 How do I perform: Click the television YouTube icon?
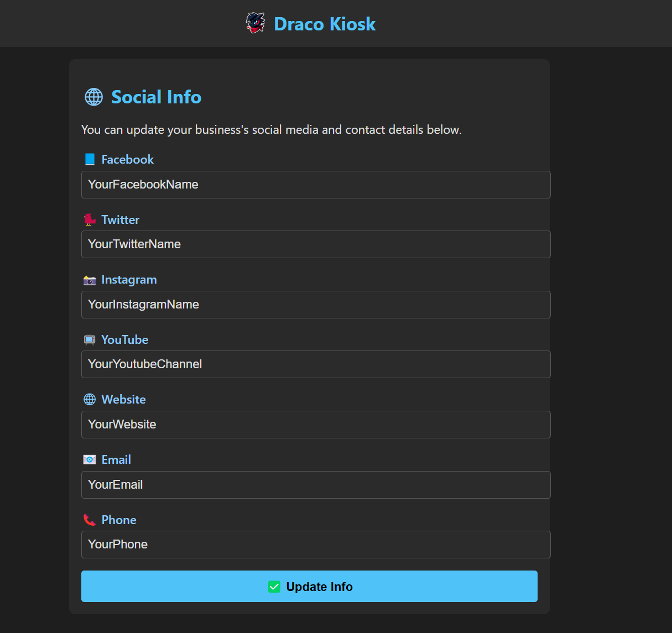tap(90, 339)
